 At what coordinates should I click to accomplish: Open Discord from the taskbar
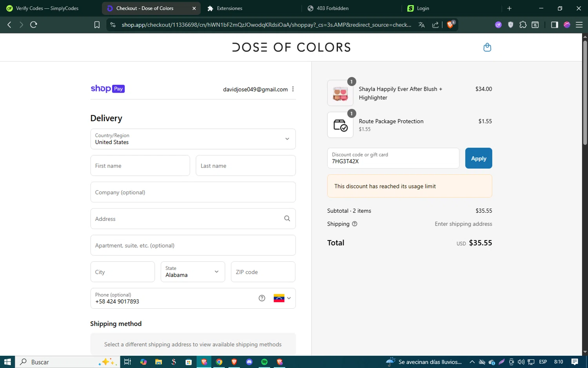249,362
